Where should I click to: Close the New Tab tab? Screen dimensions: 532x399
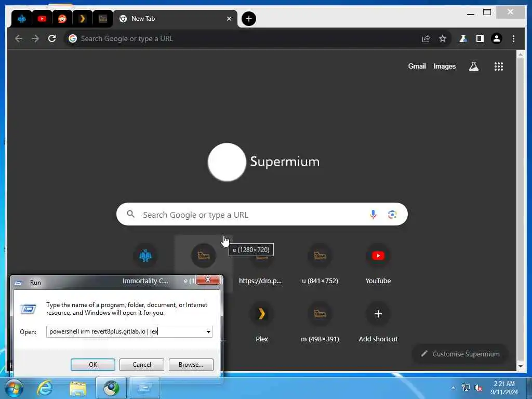pos(229,19)
